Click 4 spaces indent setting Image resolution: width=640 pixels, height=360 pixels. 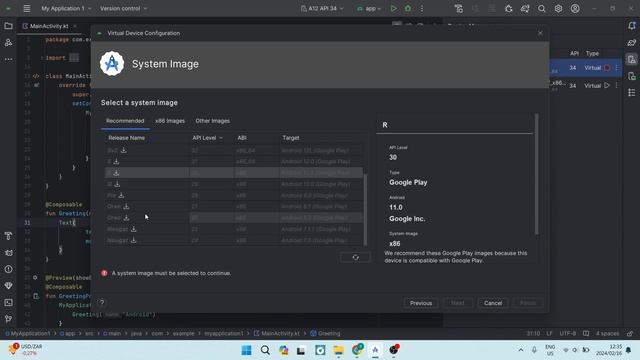(x=607, y=333)
